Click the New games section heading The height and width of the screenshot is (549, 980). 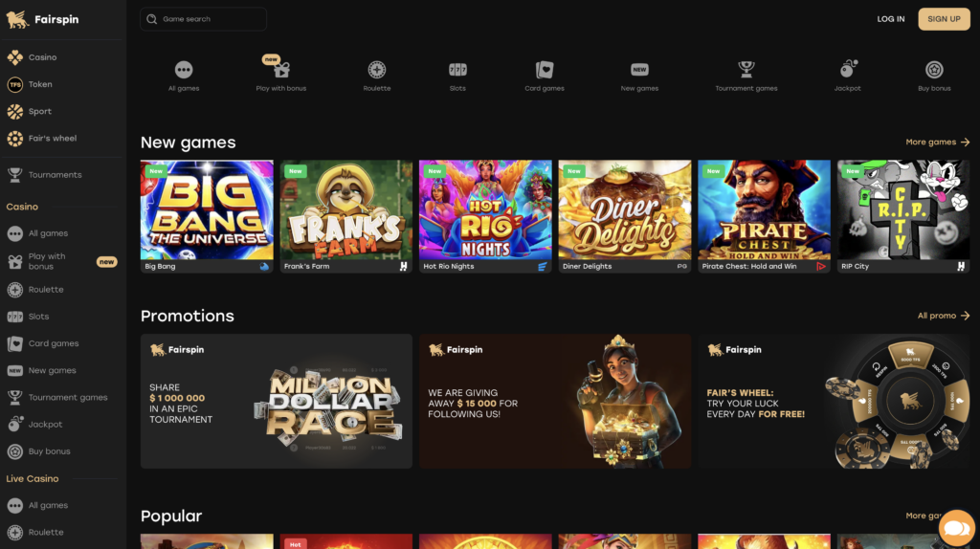pyautogui.click(x=189, y=143)
